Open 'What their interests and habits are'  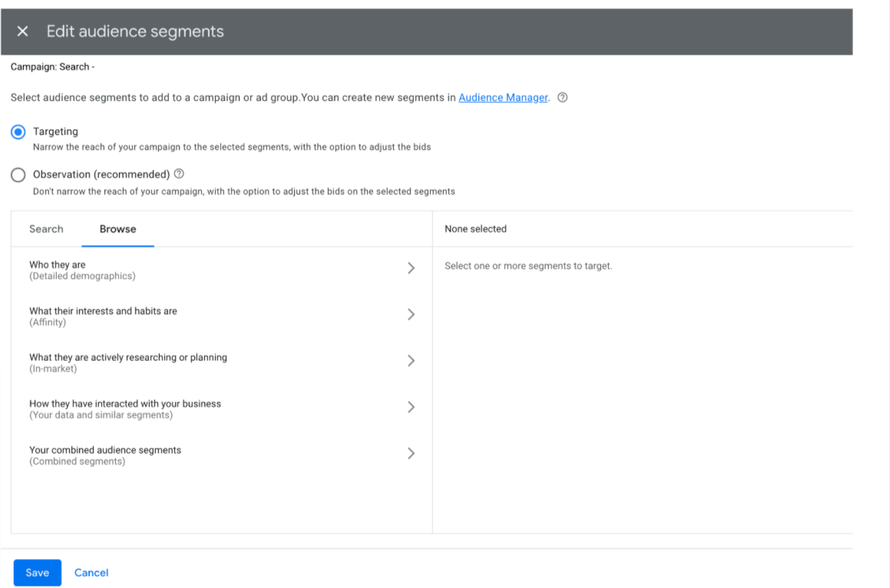coord(103,316)
